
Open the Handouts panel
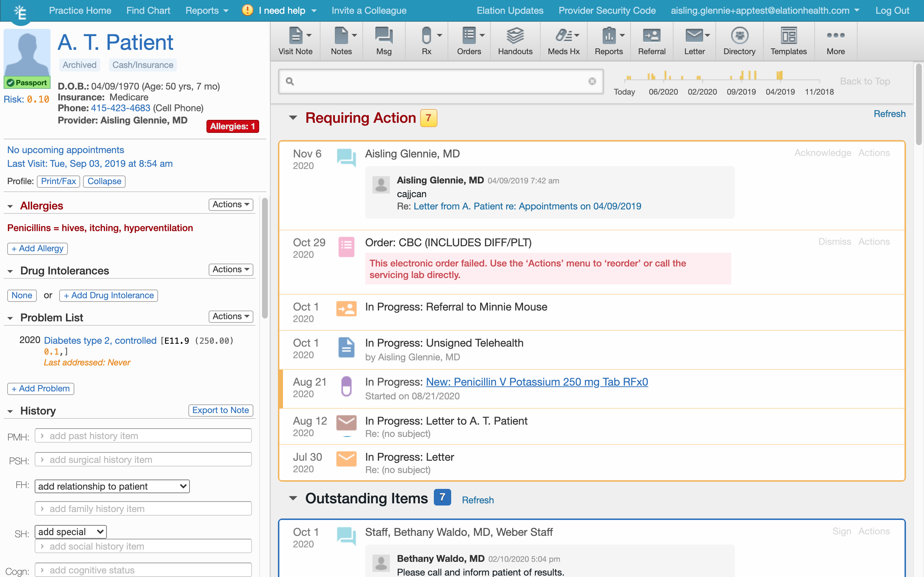[515, 41]
